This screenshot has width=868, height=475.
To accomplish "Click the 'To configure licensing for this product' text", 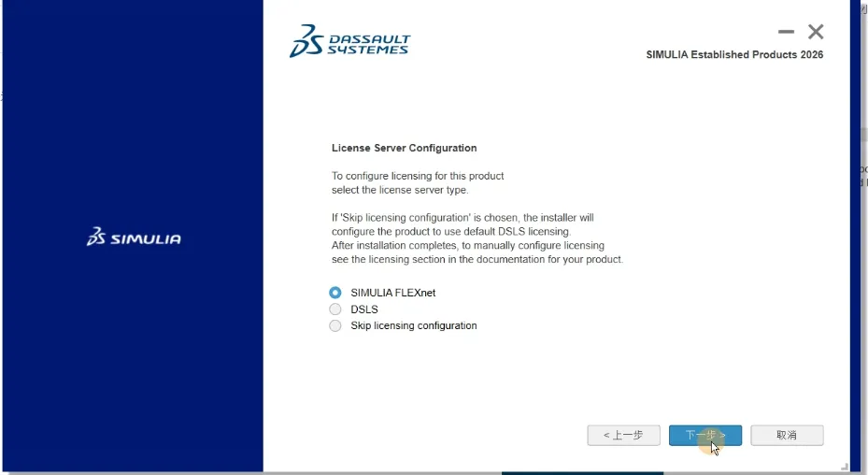I will (x=418, y=176).
